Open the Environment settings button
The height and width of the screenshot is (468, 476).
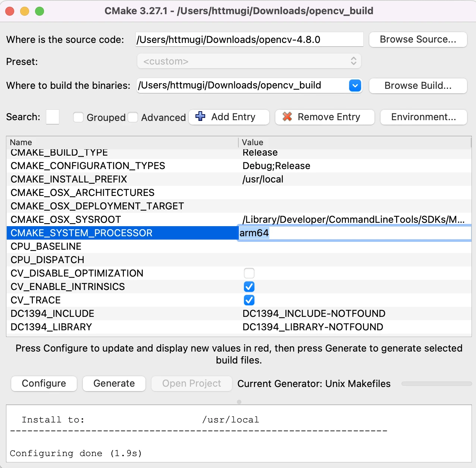click(423, 117)
